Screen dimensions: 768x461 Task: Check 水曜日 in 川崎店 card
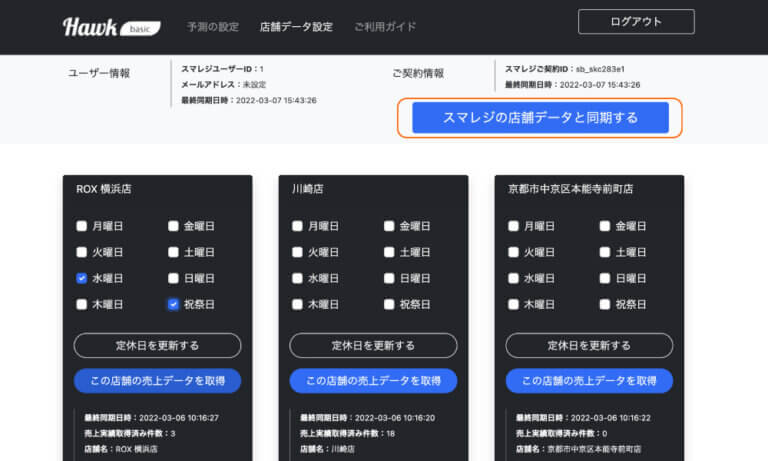coord(297,278)
